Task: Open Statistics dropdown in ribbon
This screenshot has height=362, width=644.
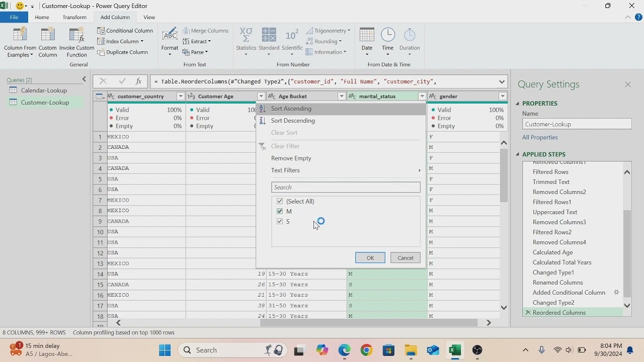Action: tap(246, 42)
